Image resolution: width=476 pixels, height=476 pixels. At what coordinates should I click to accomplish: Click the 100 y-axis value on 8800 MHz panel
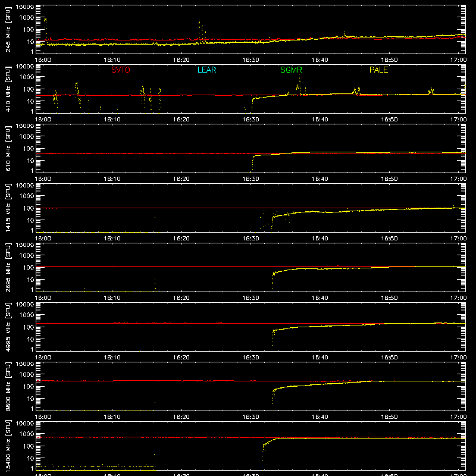29,387
